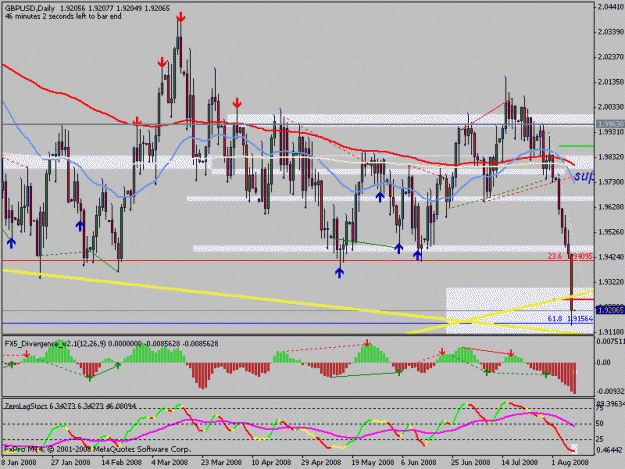
Task: Click the 29 Apr 2008 date label
Action: (321, 462)
